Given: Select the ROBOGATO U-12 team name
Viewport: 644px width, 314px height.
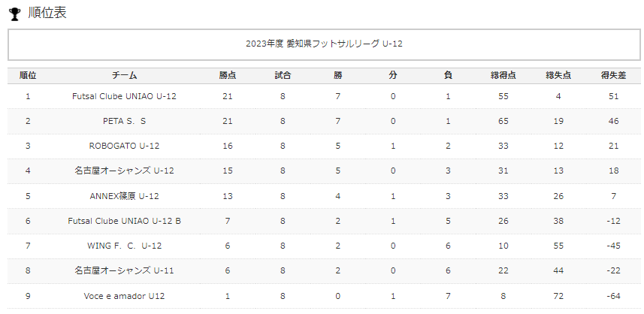Looking at the screenshot, I should point(124,146).
